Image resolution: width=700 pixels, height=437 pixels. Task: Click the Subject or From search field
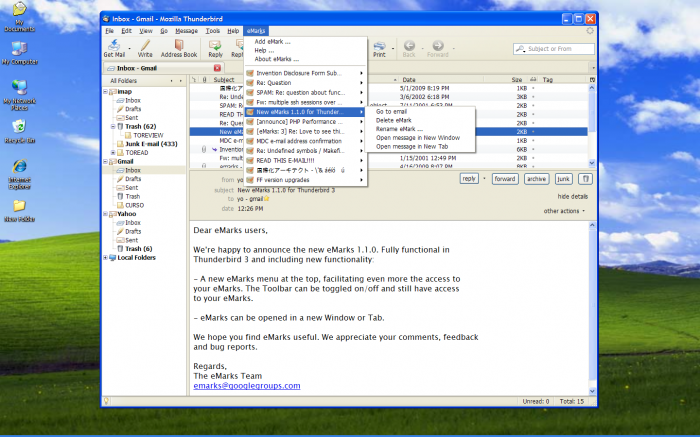tap(554, 49)
